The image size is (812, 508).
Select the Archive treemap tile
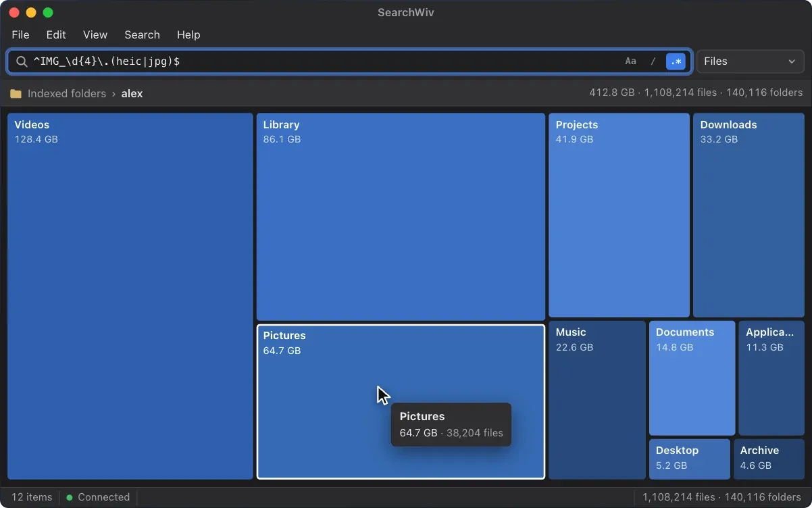pyautogui.click(x=769, y=459)
